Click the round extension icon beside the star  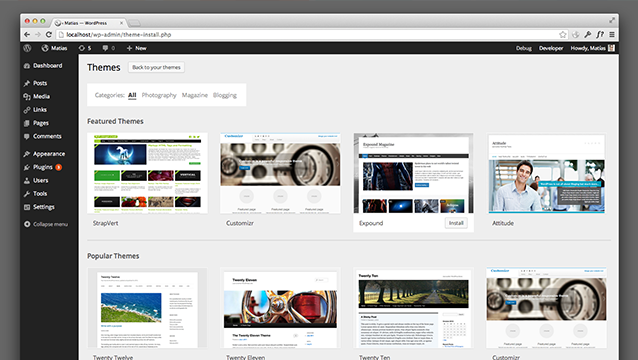(x=575, y=35)
